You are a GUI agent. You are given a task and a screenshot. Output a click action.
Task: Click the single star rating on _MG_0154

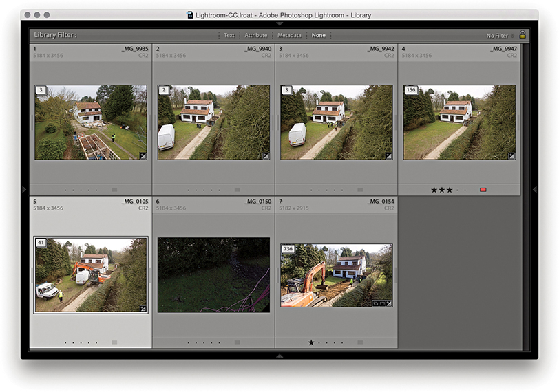[311, 342]
